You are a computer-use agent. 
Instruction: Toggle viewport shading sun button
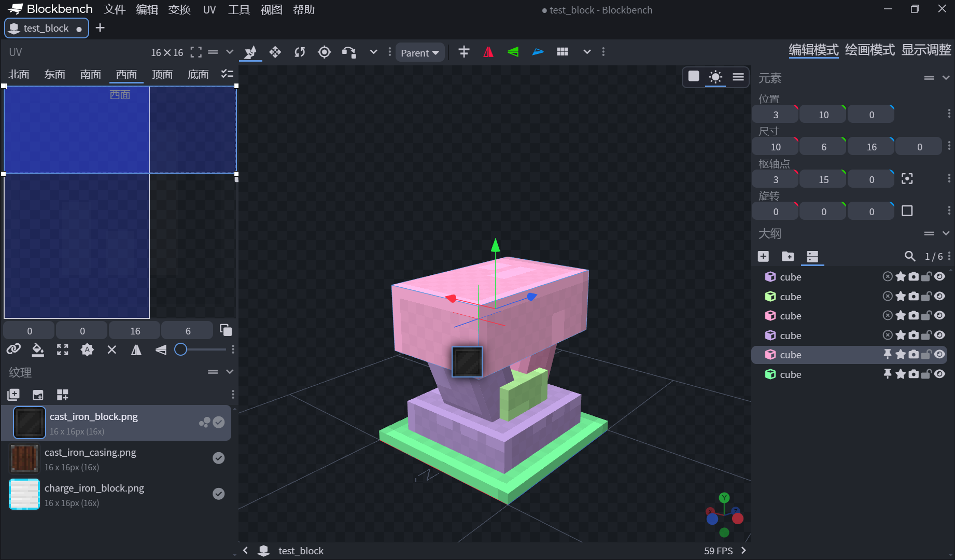click(x=715, y=77)
